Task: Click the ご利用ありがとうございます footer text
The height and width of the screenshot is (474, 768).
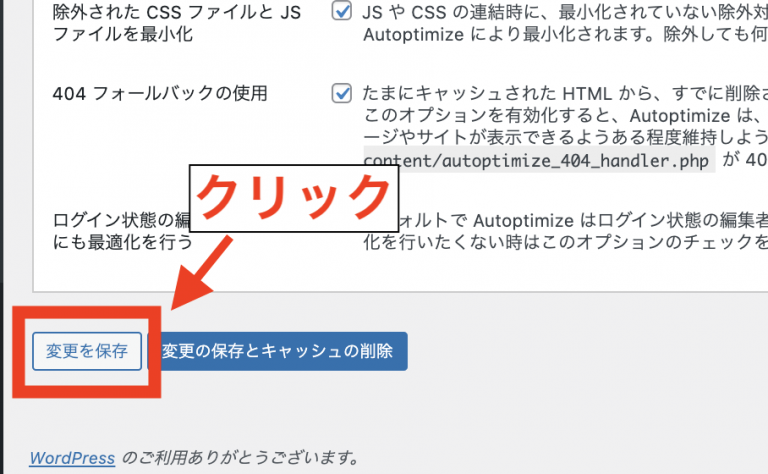Action: coord(240,458)
